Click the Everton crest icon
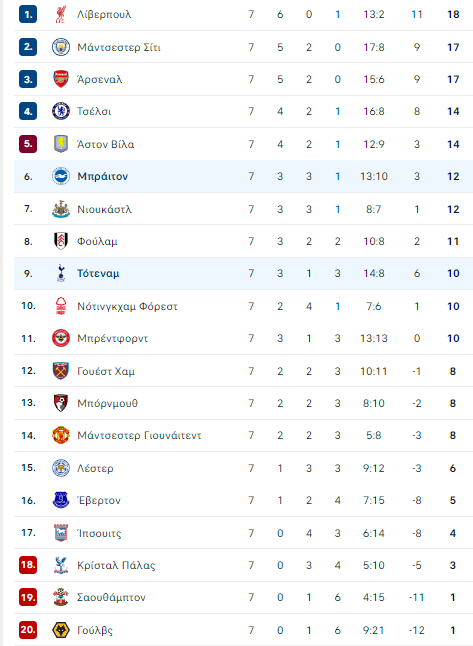Image resolution: width=473 pixels, height=646 pixels. 61,500
